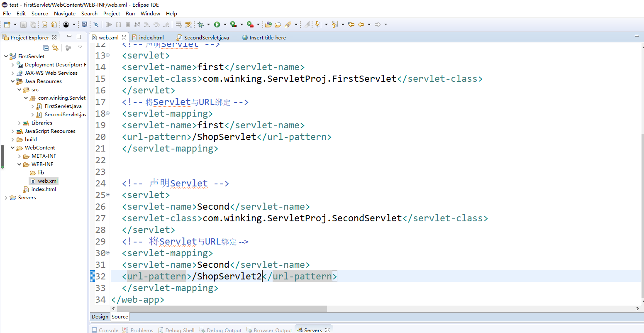Click the flashlight Search toolbar icon
This screenshot has width=644, height=333.
[288, 24]
